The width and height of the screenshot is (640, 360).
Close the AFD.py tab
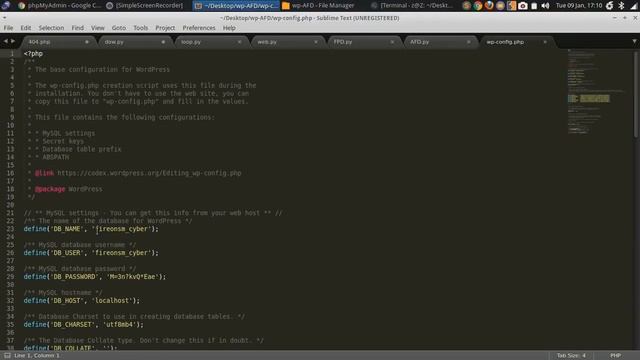click(469, 42)
